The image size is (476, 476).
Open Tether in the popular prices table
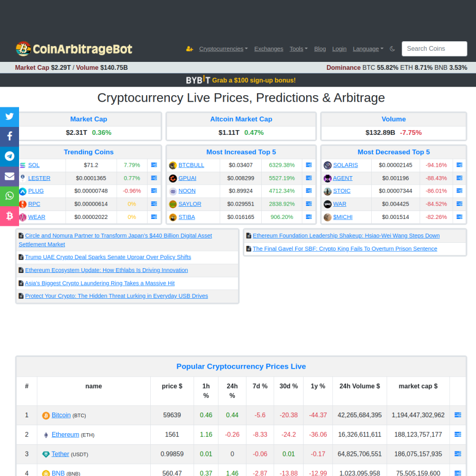coord(60,454)
